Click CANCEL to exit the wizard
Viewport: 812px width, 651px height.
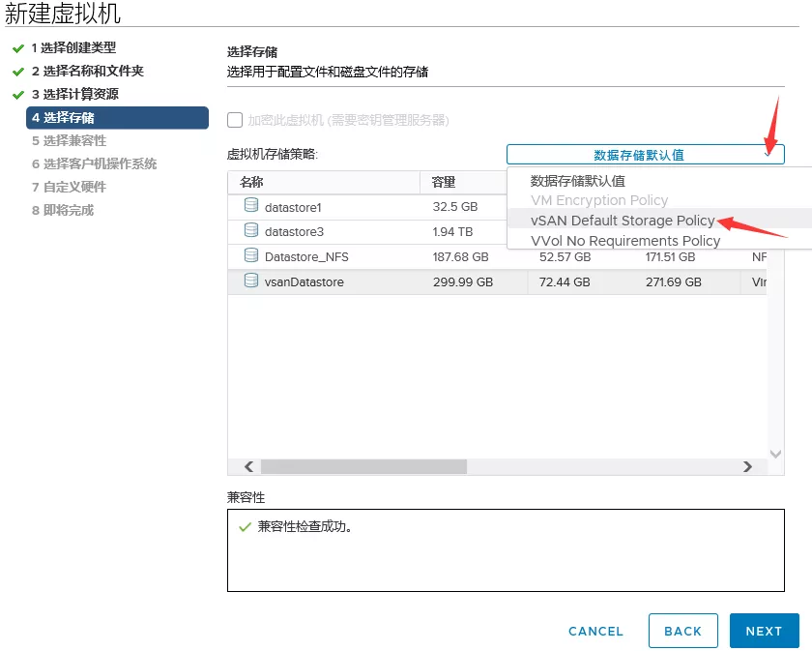(595, 631)
